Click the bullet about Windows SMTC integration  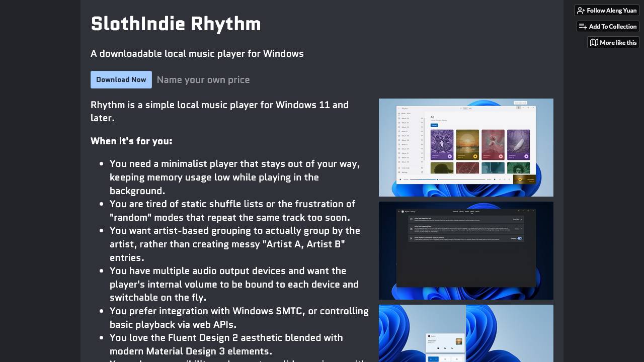pyautogui.click(x=239, y=317)
